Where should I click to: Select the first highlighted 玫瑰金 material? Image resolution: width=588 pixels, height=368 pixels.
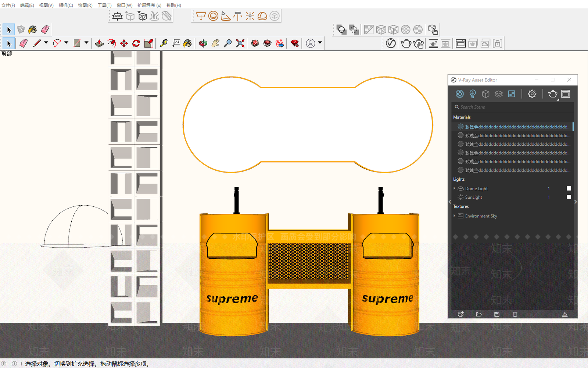pos(513,127)
